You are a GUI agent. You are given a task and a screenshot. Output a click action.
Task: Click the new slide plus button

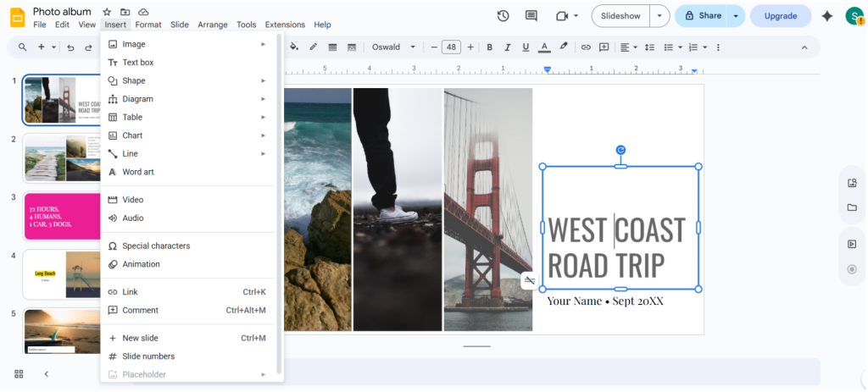pyautogui.click(x=41, y=47)
